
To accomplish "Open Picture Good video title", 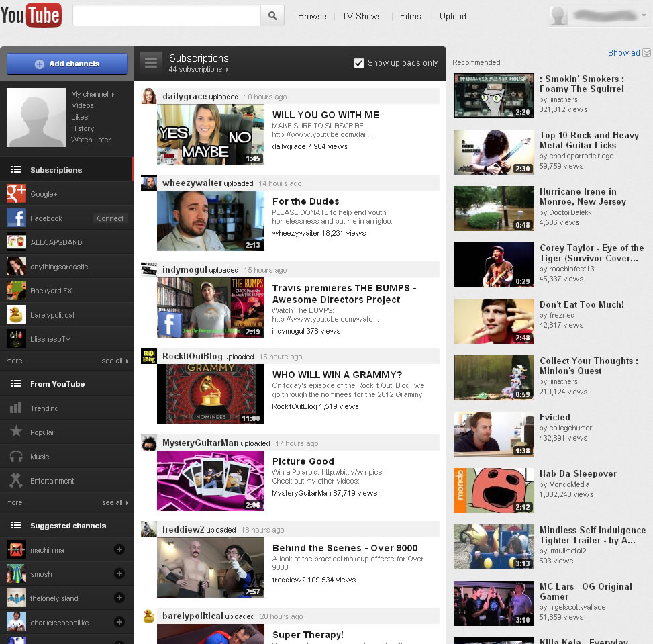I will pyautogui.click(x=303, y=461).
